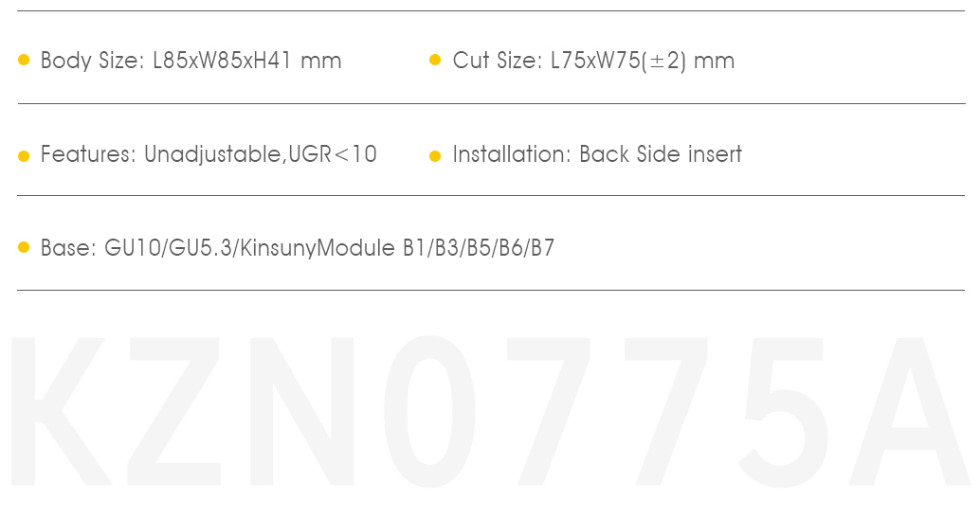
Task: Click the yellow bullet beside Body Size
Action: click(x=24, y=60)
